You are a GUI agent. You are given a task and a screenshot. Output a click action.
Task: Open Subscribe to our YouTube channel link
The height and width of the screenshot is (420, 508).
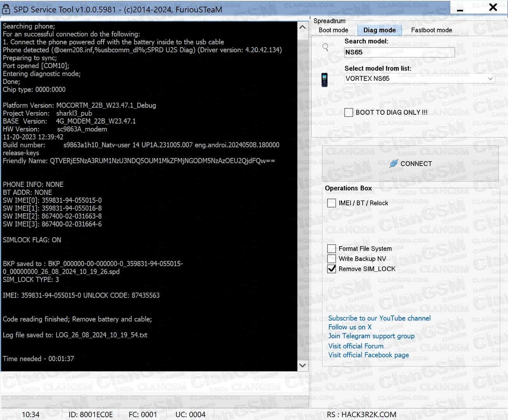379,318
